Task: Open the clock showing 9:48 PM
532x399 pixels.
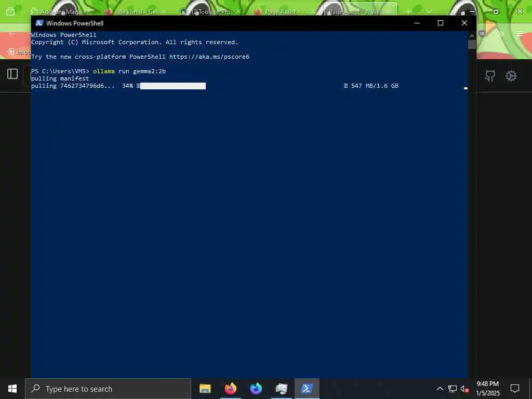Action: 487,389
